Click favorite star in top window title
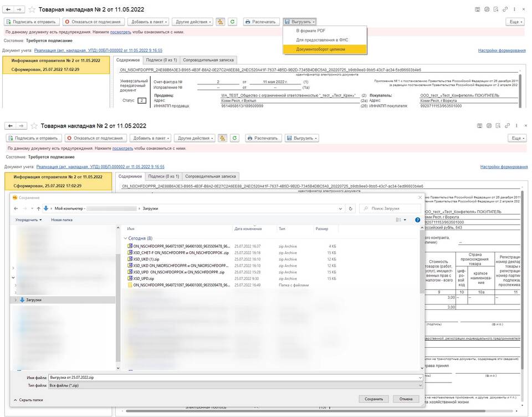The image size is (532, 417). tap(32, 9)
